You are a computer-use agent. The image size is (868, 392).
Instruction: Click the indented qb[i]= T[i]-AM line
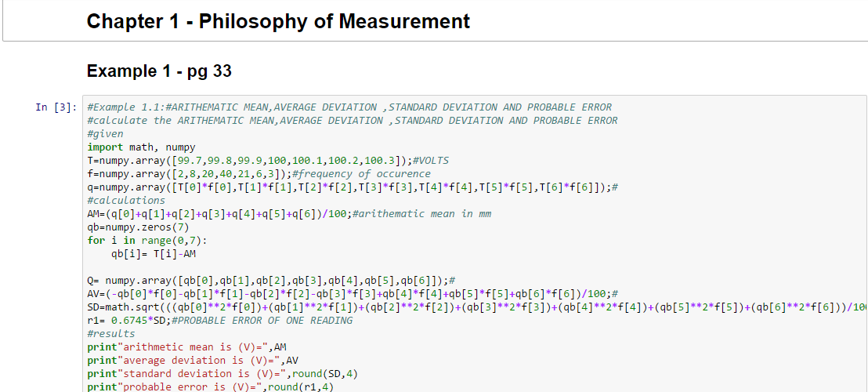(x=154, y=254)
